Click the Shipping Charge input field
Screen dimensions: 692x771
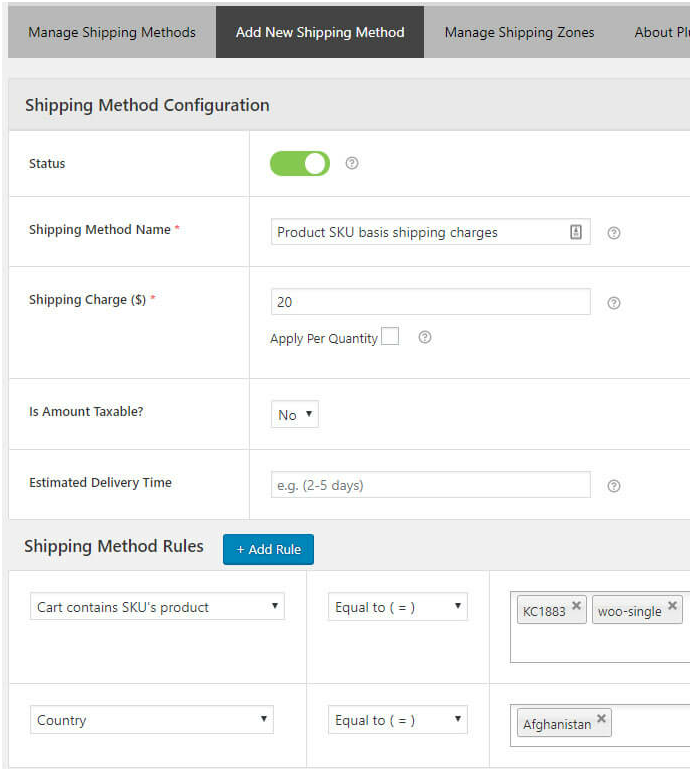(430, 302)
